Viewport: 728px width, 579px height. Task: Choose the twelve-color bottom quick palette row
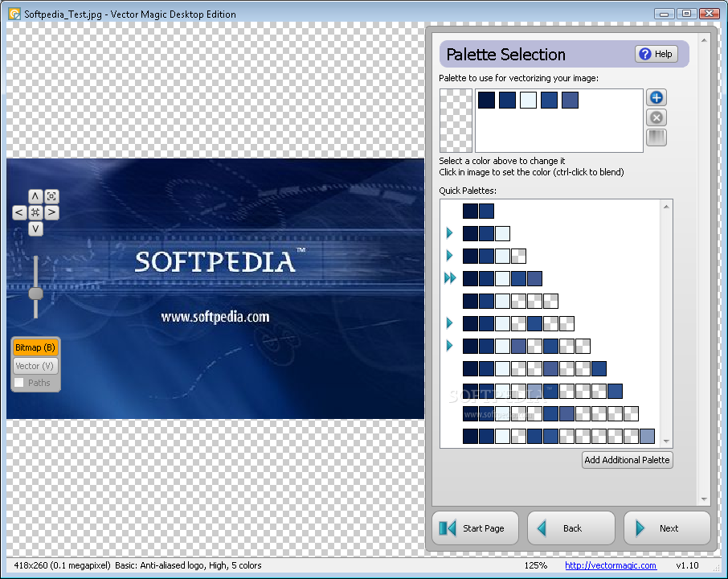558,437
